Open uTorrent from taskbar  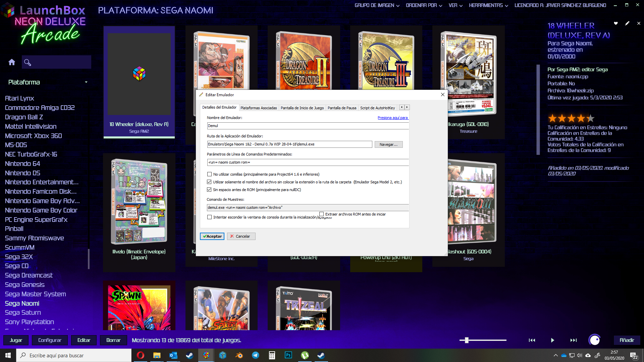[305, 355]
